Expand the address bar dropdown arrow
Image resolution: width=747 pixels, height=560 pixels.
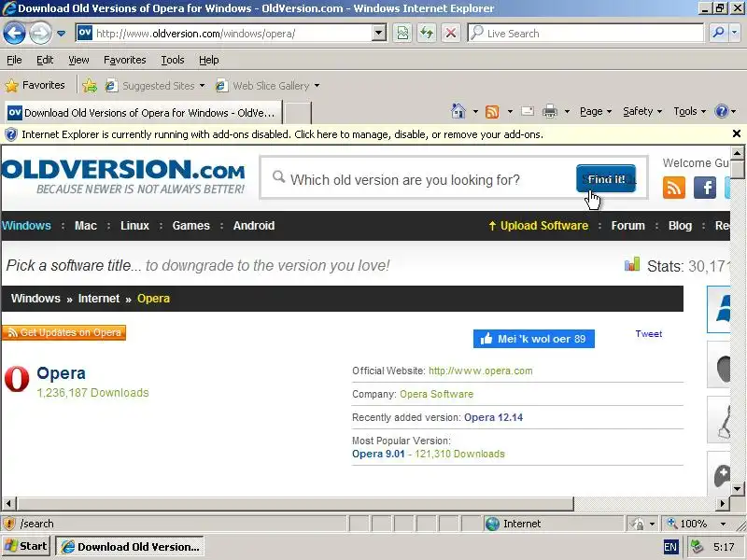pos(379,34)
